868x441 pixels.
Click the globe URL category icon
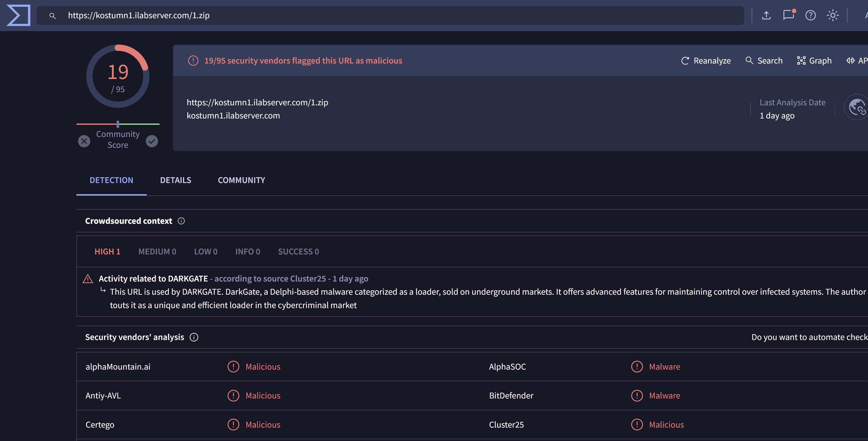[x=857, y=107]
